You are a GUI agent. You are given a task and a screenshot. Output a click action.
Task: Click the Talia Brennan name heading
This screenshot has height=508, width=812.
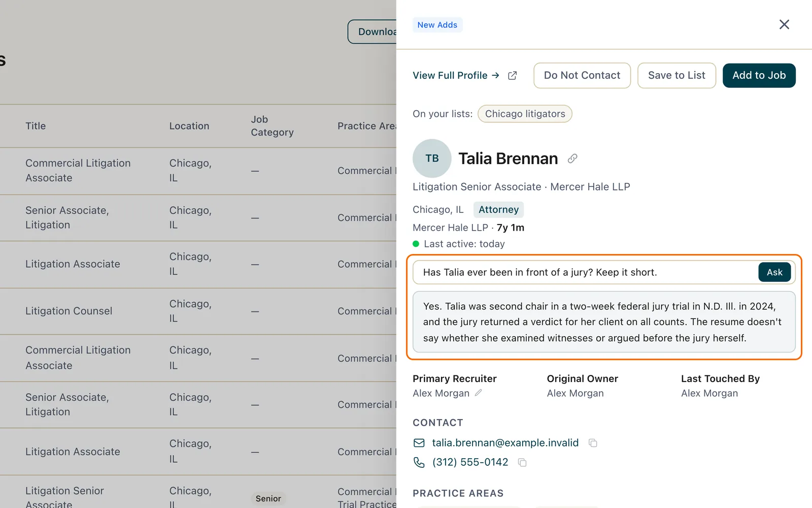(x=508, y=158)
